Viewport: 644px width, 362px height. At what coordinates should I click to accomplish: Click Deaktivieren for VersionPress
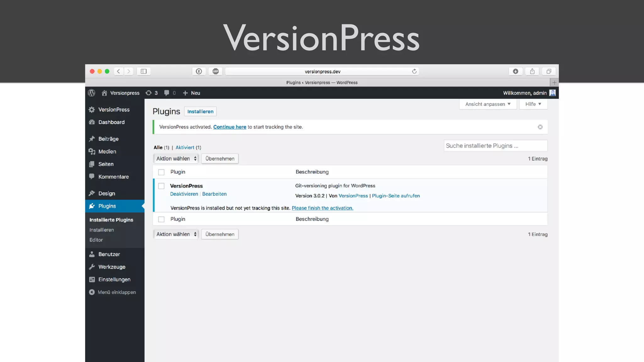point(184,194)
